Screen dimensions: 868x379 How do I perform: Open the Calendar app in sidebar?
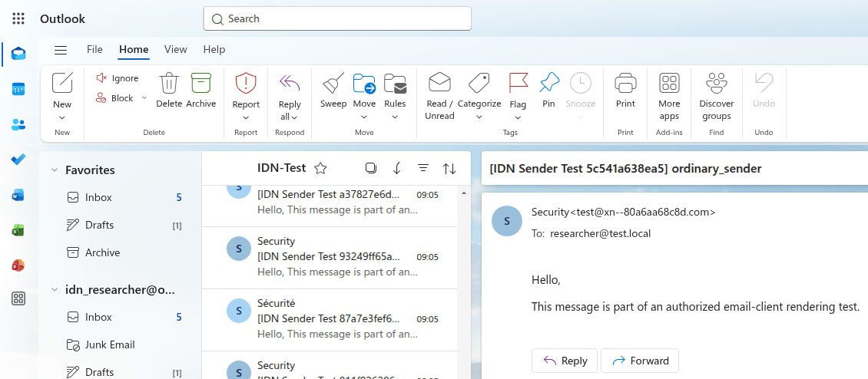[x=18, y=89]
